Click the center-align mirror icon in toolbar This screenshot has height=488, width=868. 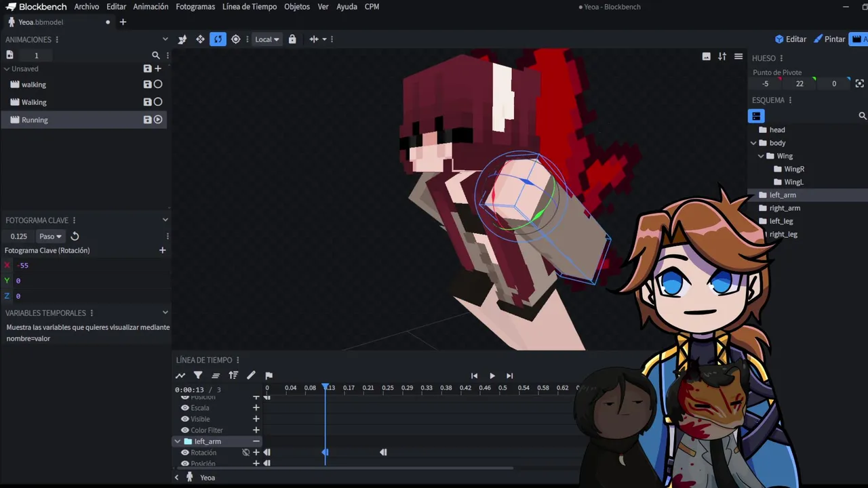pos(314,39)
